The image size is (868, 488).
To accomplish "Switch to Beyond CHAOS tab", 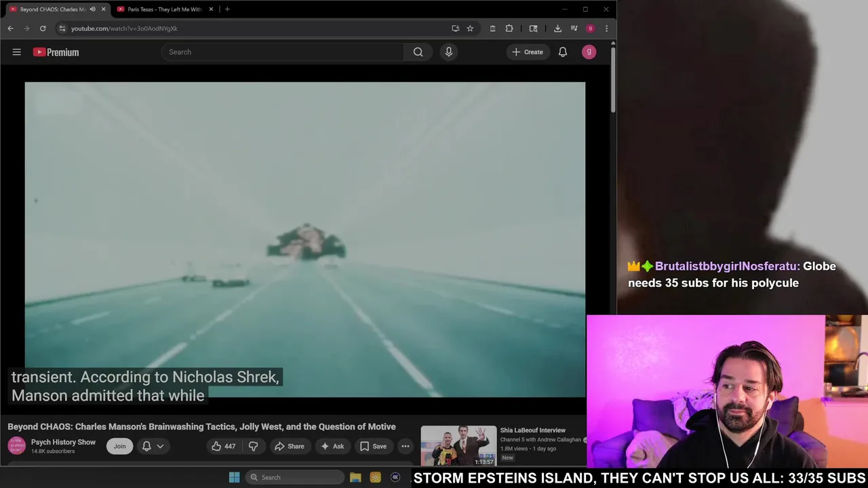I will click(x=53, y=9).
